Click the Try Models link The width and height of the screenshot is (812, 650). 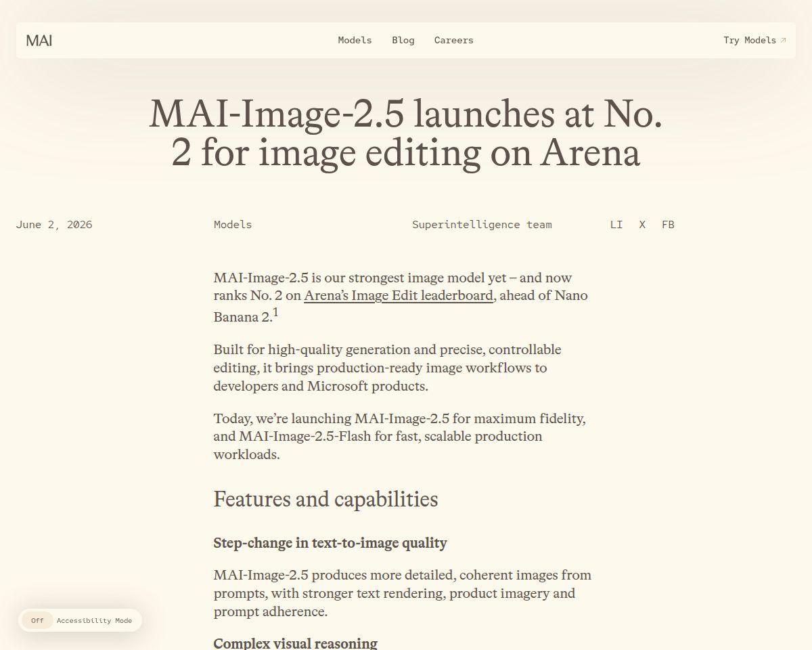754,40
